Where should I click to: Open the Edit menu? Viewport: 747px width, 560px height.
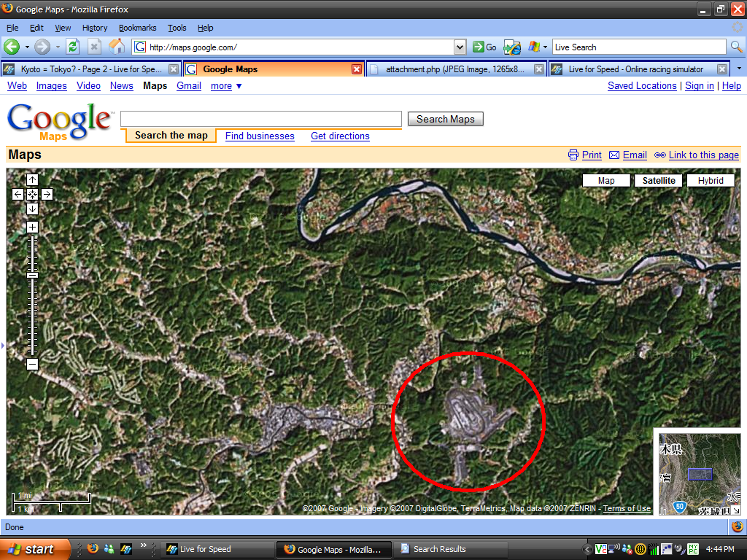(x=36, y=28)
